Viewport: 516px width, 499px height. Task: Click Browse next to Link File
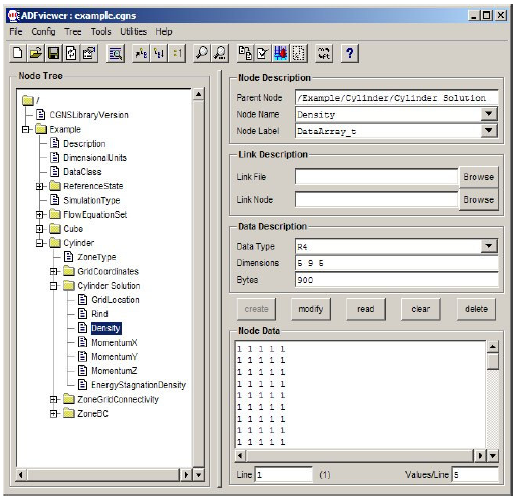click(x=479, y=177)
